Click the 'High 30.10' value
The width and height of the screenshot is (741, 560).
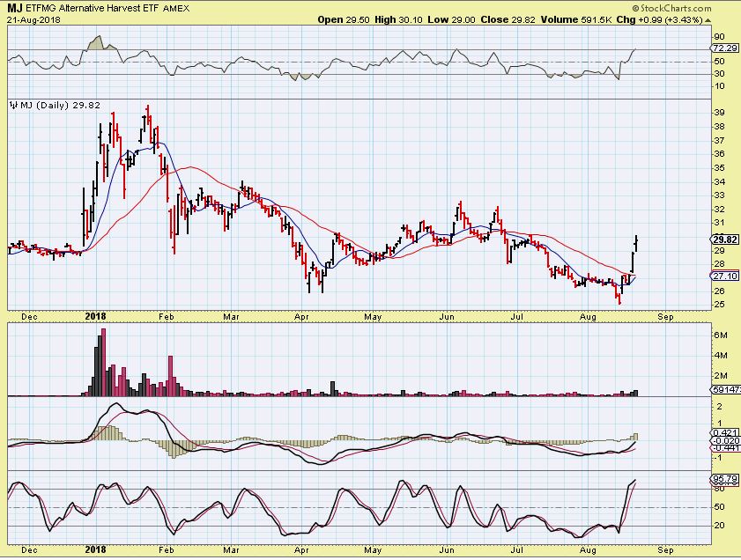[399, 20]
